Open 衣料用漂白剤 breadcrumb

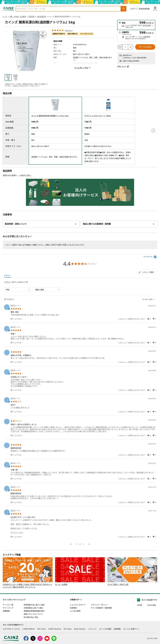pyautogui.click(x=41, y=17)
